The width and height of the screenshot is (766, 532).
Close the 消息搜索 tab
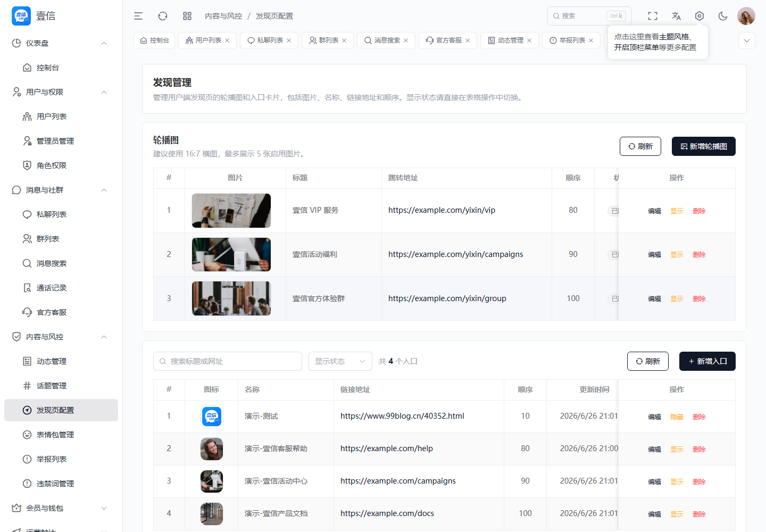[406, 40]
